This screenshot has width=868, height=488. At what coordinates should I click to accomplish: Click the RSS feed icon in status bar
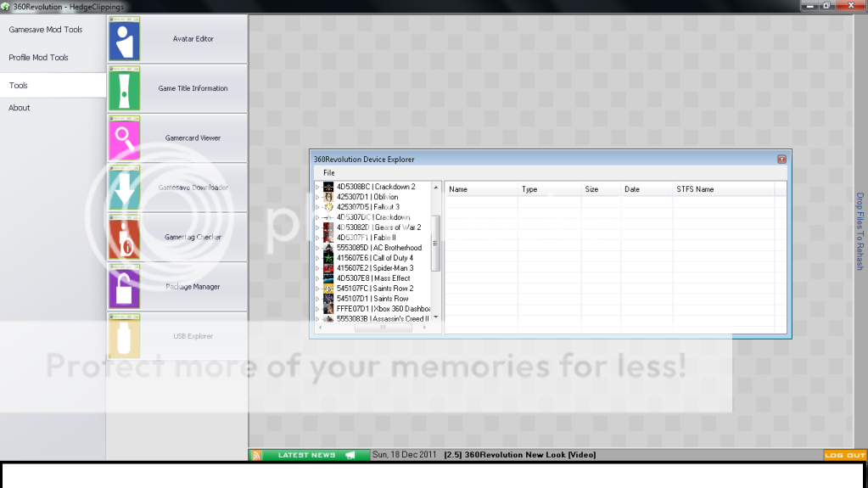pyautogui.click(x=256, y=456)
